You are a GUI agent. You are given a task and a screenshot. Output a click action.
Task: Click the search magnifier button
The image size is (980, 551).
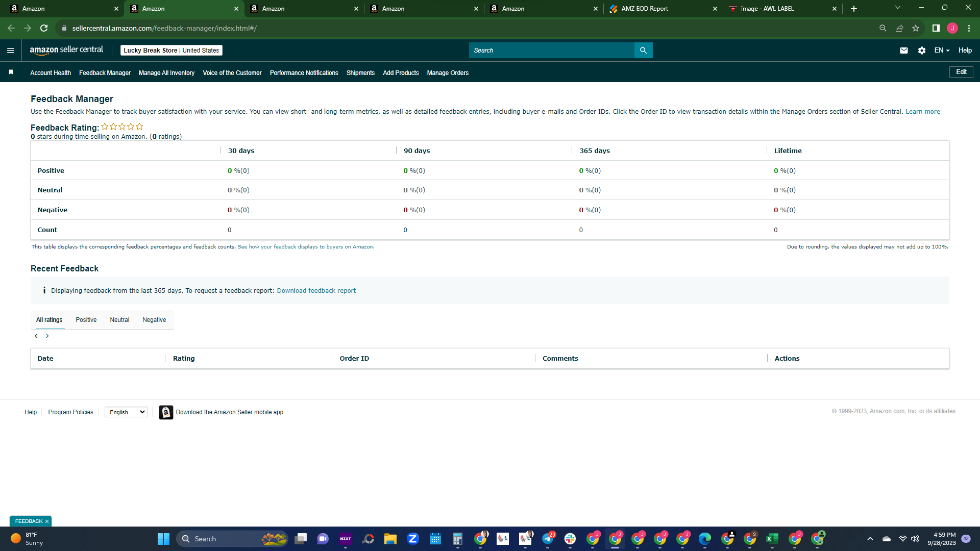click(643, 51)
